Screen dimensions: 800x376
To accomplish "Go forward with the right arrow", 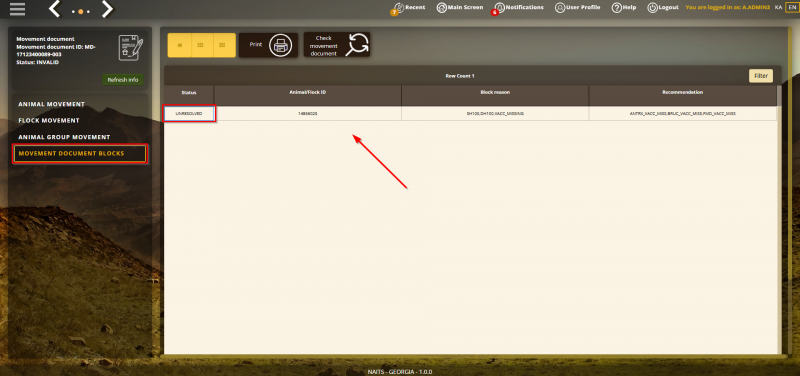I will coord(107,9).
